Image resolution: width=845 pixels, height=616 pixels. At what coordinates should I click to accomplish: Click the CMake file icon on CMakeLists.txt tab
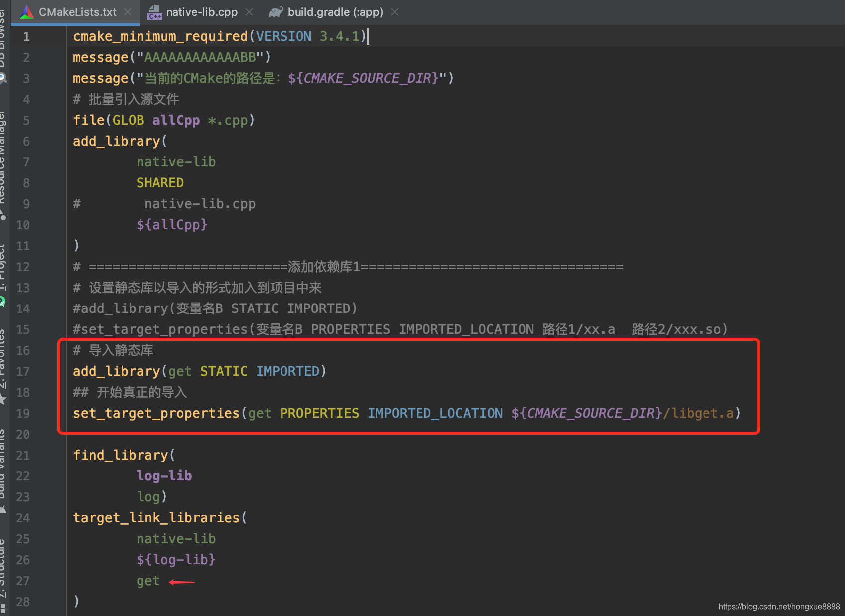click(x=27, y=12)
